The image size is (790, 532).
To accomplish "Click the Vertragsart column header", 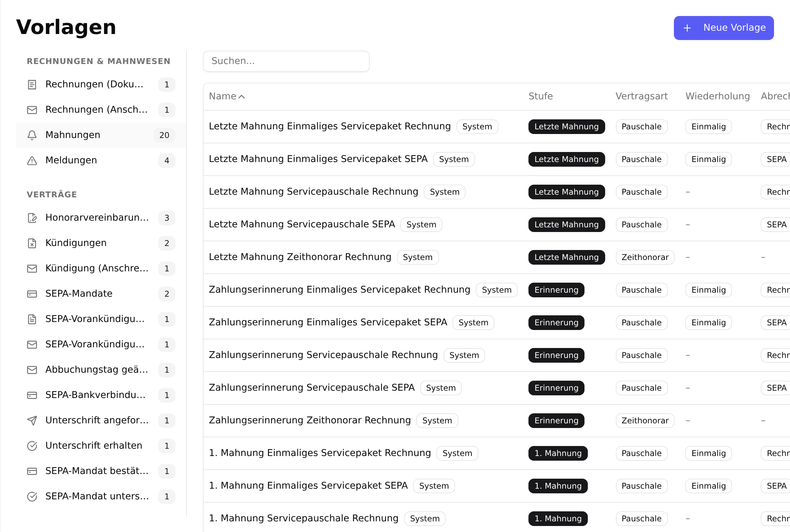I will coord(641,96).
